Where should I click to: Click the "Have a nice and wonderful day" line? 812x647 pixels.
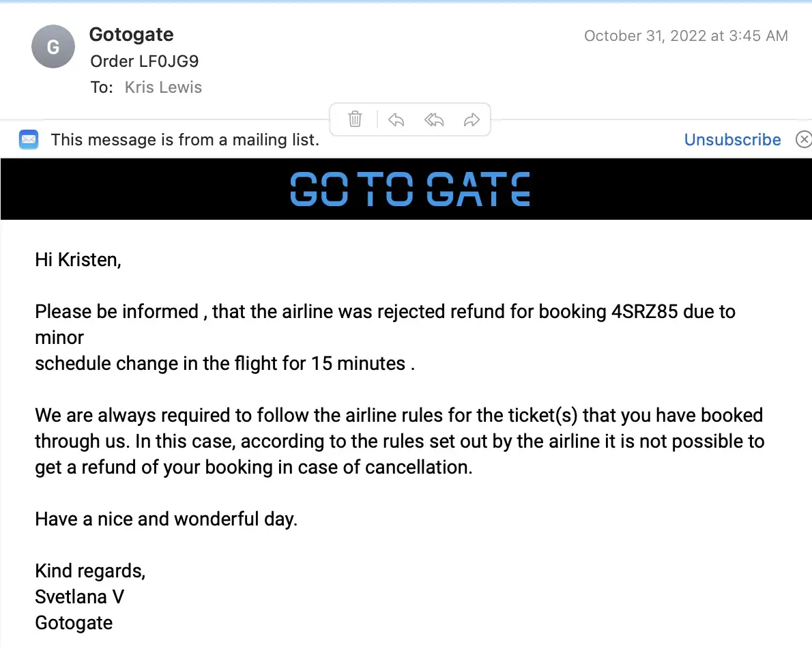[166, 519]
